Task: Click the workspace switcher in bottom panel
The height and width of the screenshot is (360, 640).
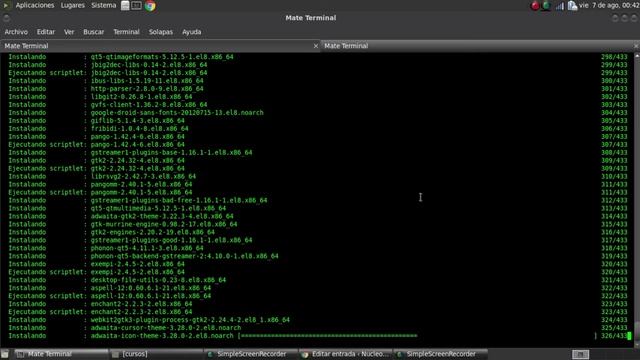Action: pyautogui.click(x=580, y=354)
